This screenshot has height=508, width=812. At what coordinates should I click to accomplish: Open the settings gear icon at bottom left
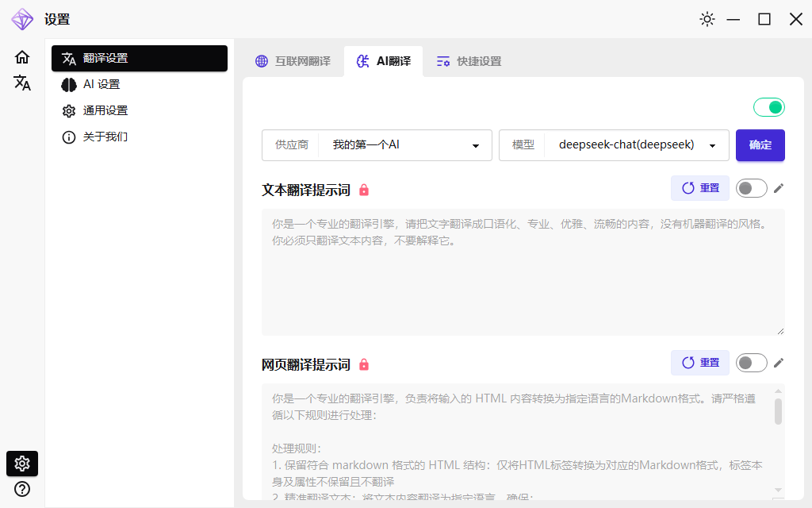tap(21, 464)
